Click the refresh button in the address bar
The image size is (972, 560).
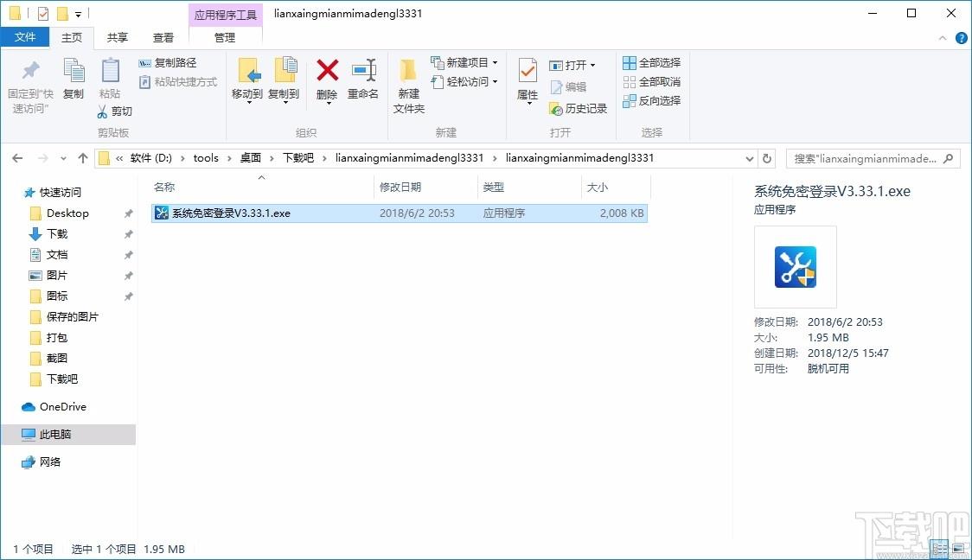click(766, 158)
